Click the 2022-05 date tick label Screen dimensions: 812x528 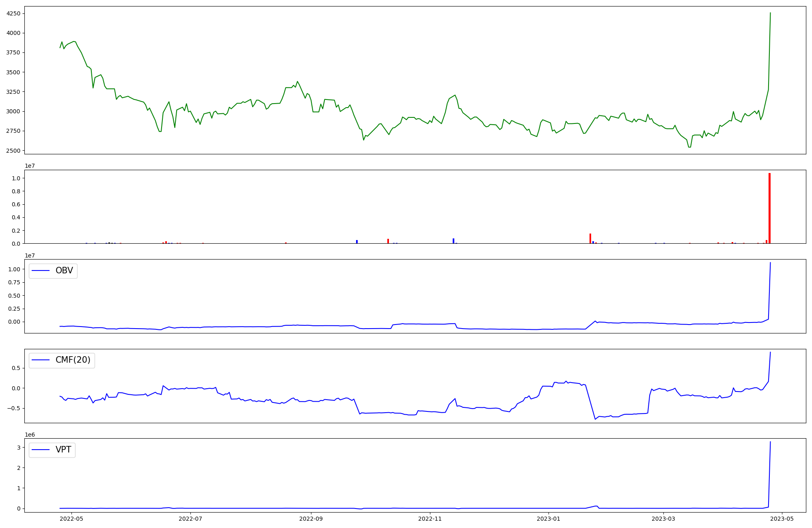point(71,518)
